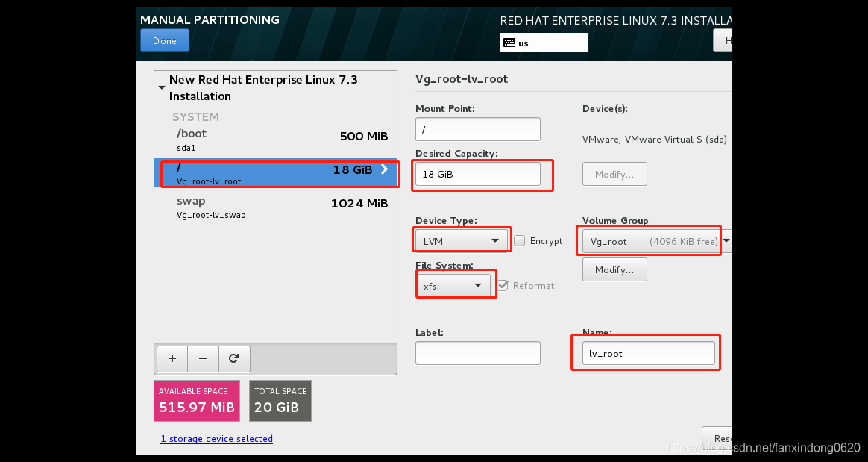Open the File System xfs dropdown
Image resolution: width=868 pixels, height=462 pixels.
(453, 286)
